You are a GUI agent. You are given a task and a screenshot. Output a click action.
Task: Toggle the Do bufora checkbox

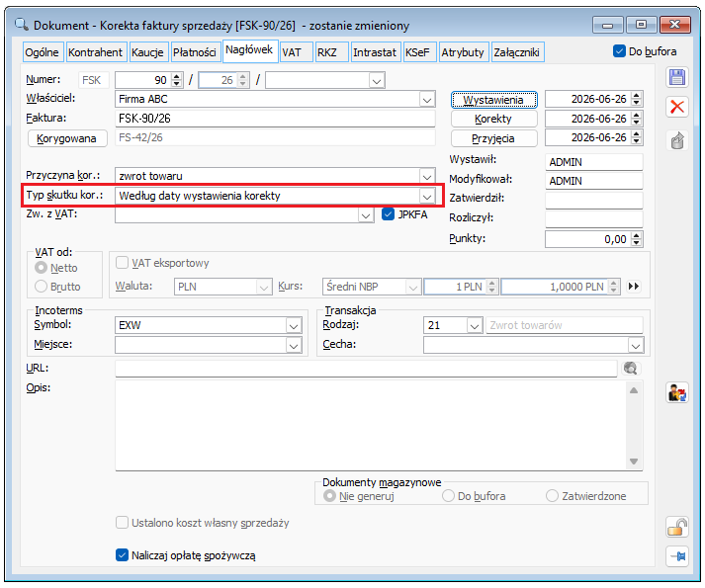click(619, 51)
